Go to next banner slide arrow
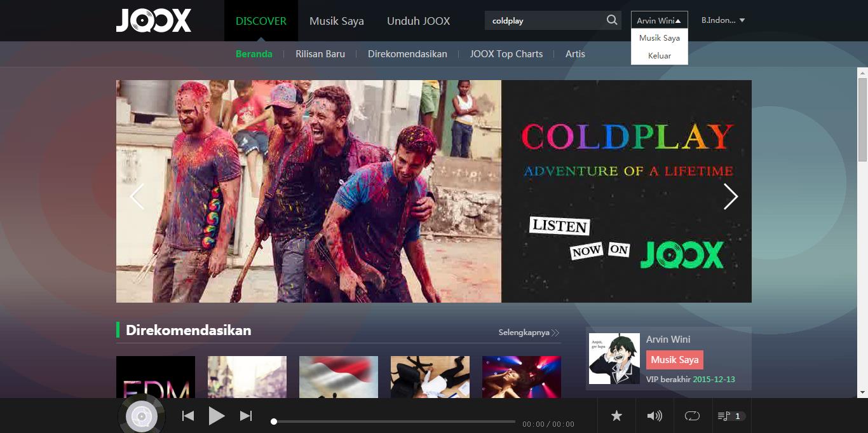 coord(731,196)
